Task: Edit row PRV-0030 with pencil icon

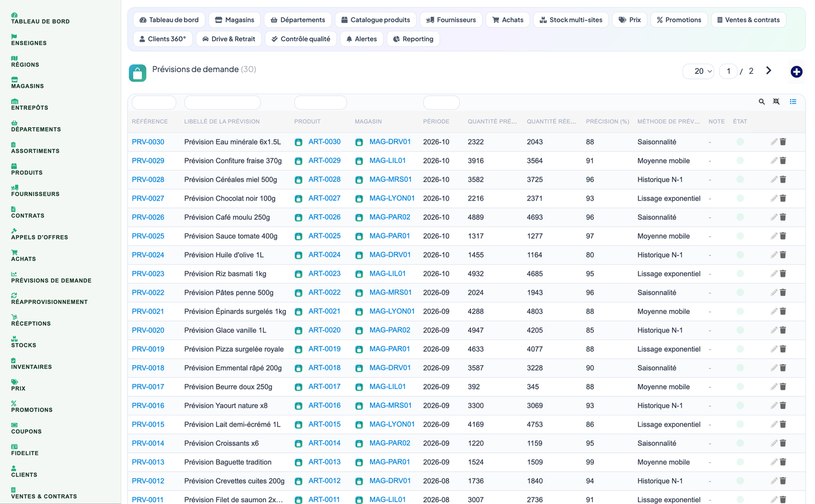Action: coord(774,142)
